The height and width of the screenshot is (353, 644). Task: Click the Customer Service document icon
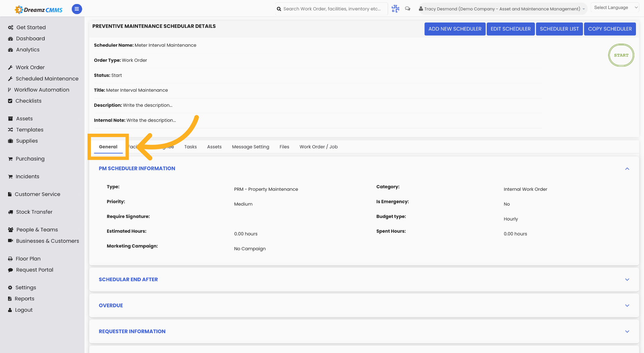tap(10, 194)
